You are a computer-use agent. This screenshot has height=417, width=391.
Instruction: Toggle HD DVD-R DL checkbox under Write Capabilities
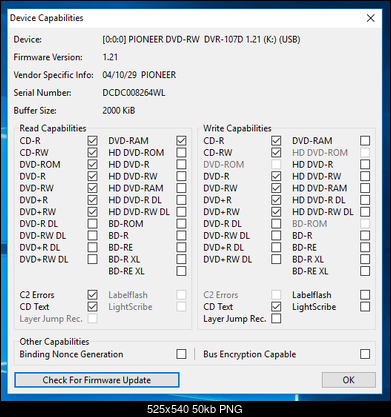click(x=365, y=200)
